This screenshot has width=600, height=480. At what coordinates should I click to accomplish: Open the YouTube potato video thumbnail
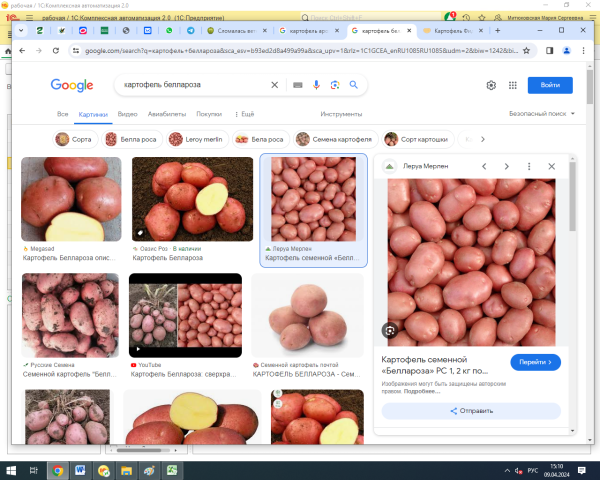click(186, 317)
